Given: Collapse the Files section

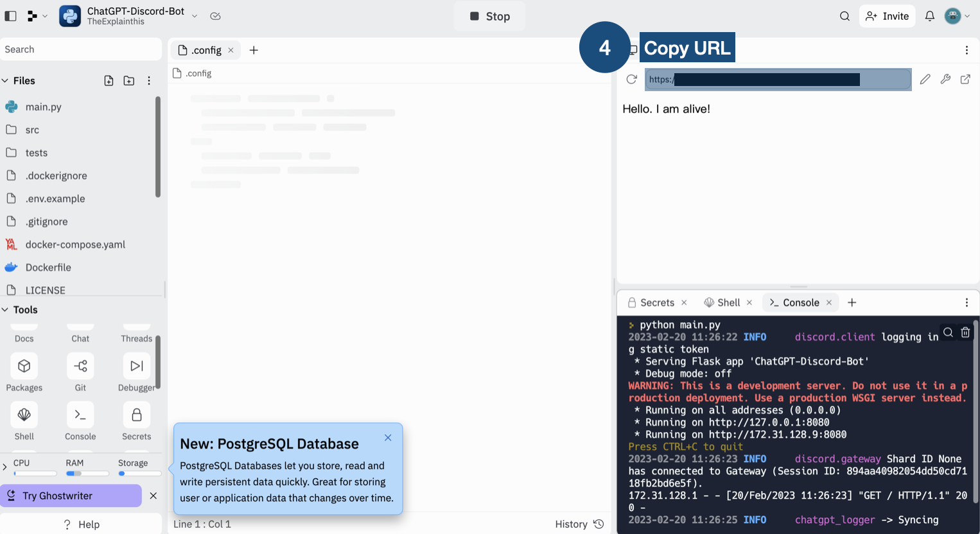Looking at the screenshot, I should tap(6, 81).
